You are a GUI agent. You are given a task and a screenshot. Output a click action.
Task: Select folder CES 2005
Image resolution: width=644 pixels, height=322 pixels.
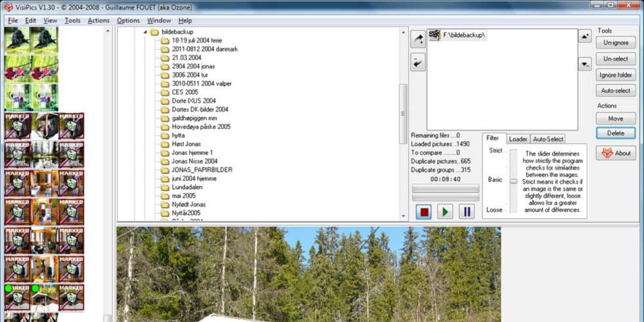[x=185, y=92]
